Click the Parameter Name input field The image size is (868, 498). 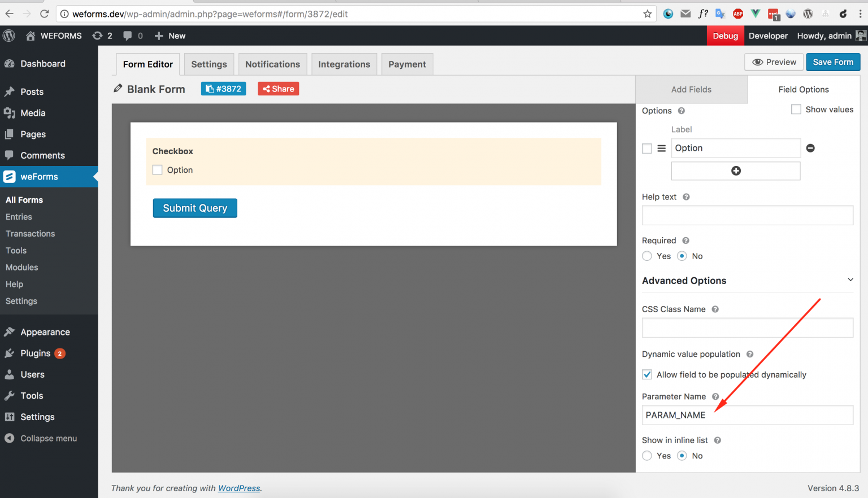(x=748, y=415)
